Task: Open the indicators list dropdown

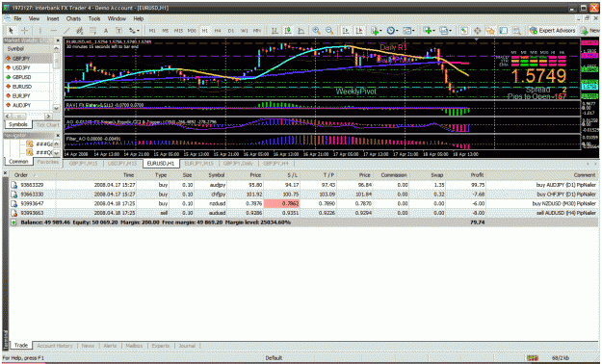Action: [x=376, y=31]
